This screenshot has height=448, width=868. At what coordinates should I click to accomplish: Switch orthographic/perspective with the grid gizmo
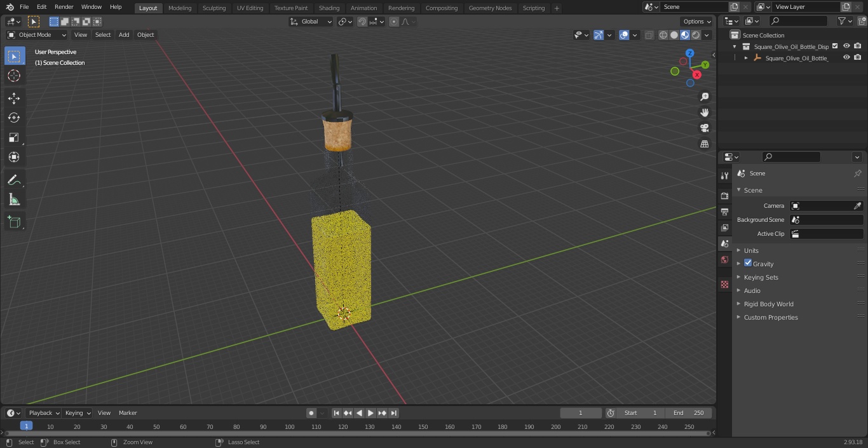point(704,144)
